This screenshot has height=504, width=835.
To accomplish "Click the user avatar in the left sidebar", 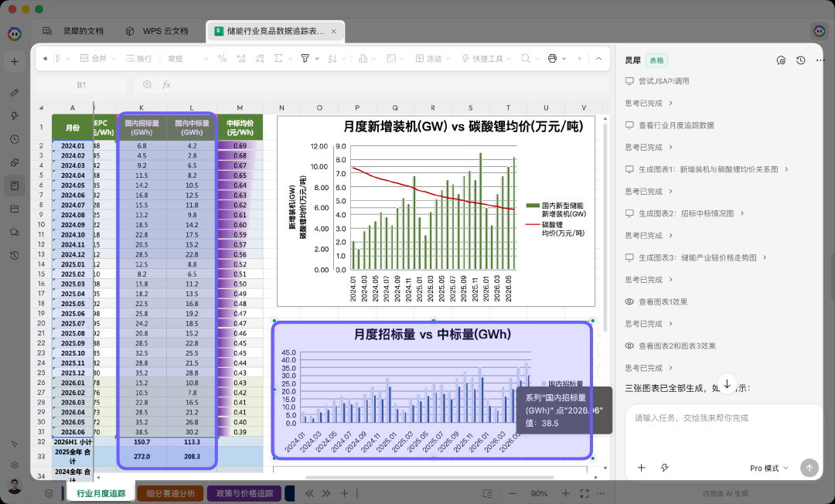I will click(15, 487).
